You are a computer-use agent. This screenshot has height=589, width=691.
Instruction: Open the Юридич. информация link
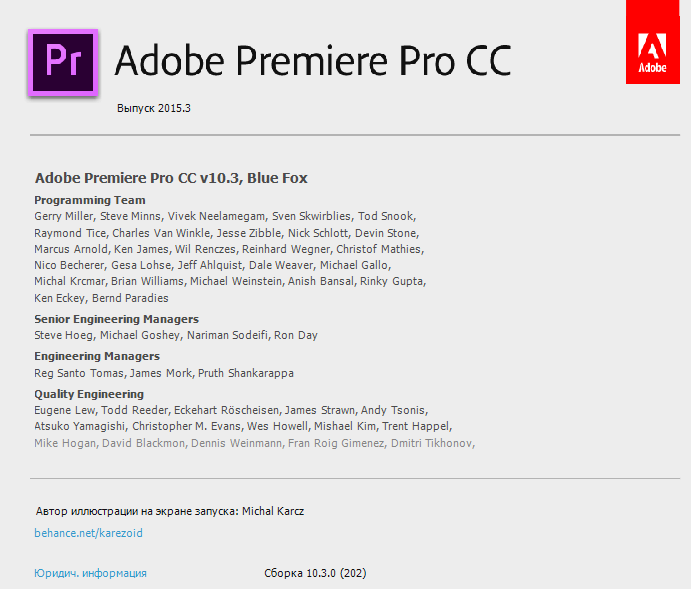pos(90,573)
